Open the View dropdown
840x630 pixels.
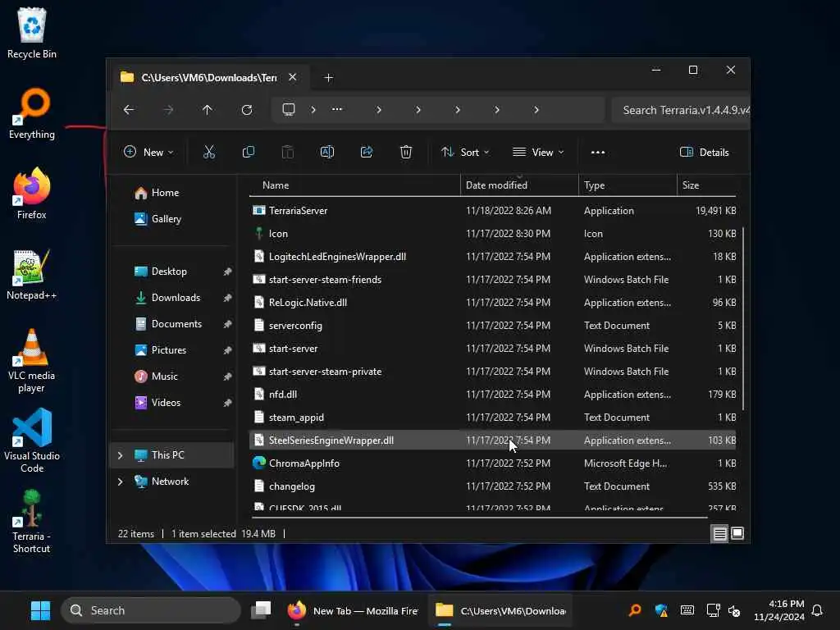coord(538,152)
